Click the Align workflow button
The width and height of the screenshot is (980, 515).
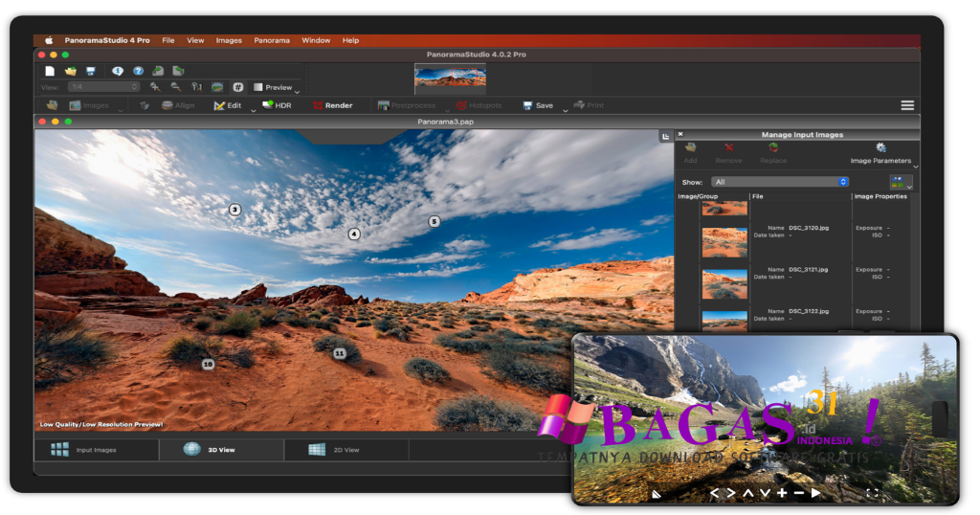(178, 105)
